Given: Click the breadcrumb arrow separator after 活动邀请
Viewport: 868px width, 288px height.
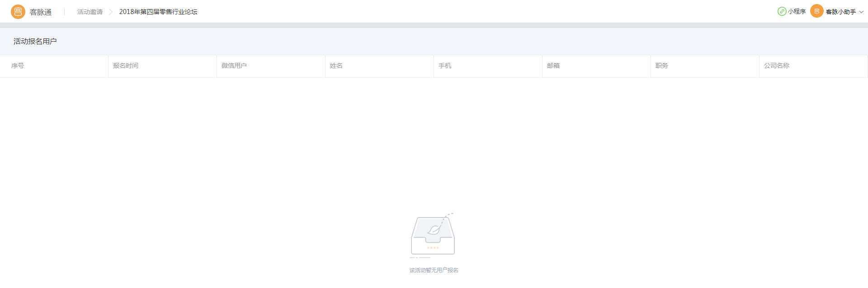Looking at the screenshot, I should point(111,12).
